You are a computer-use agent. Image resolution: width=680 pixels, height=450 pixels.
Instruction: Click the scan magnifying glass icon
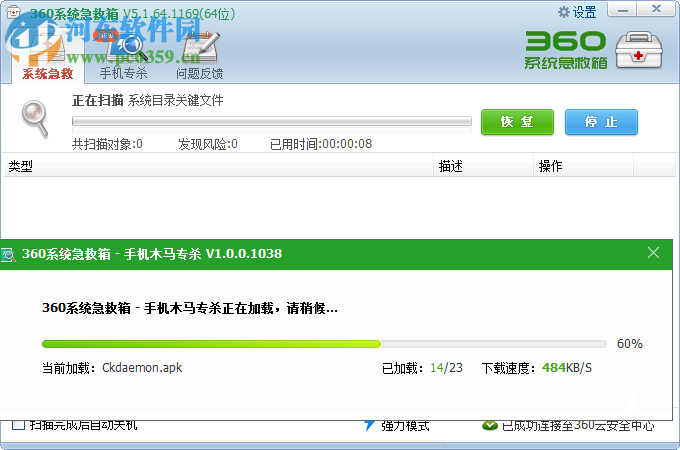pos(35,118)
